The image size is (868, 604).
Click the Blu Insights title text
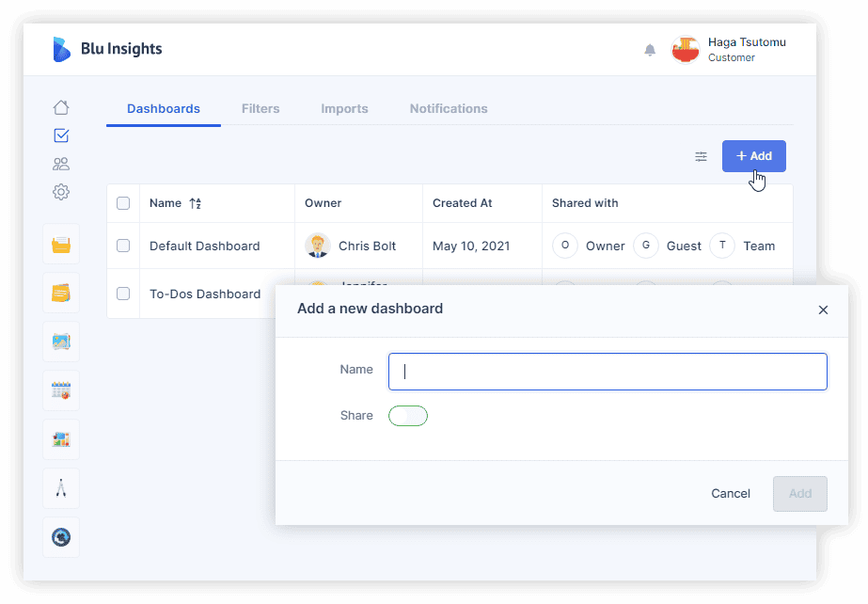click(x=121, y=49)
